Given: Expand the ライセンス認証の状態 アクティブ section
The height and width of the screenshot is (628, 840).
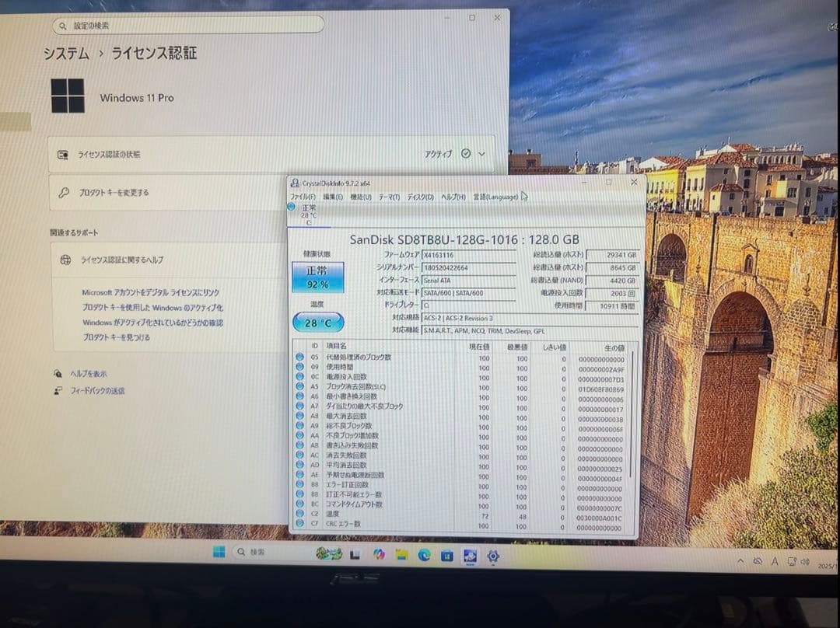Looking at the screenshot, I should click(x=480, y=154).
